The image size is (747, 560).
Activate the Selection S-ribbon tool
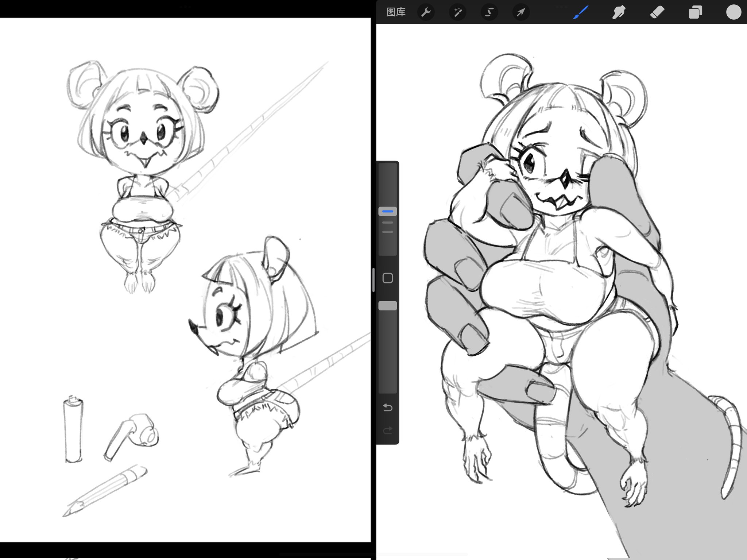[489, 12]
